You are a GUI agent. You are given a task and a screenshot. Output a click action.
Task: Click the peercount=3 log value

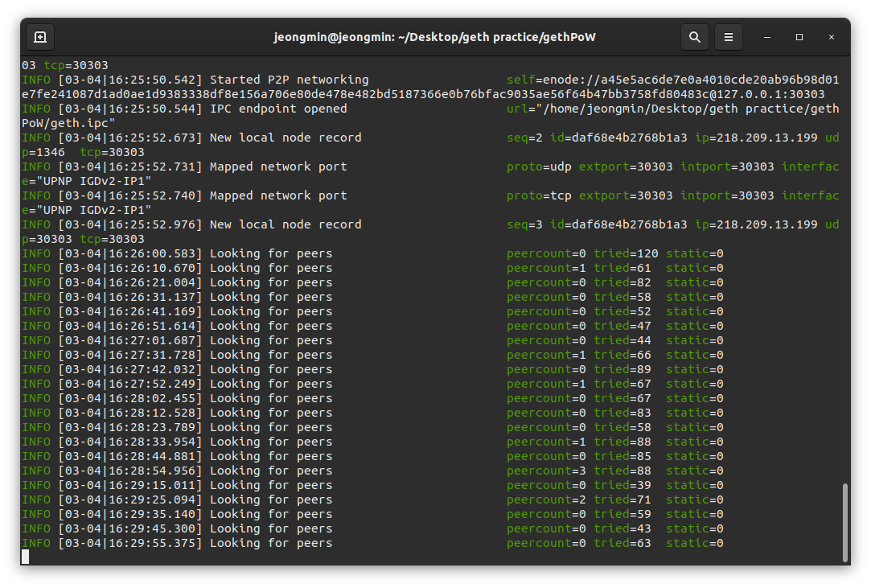546,471
